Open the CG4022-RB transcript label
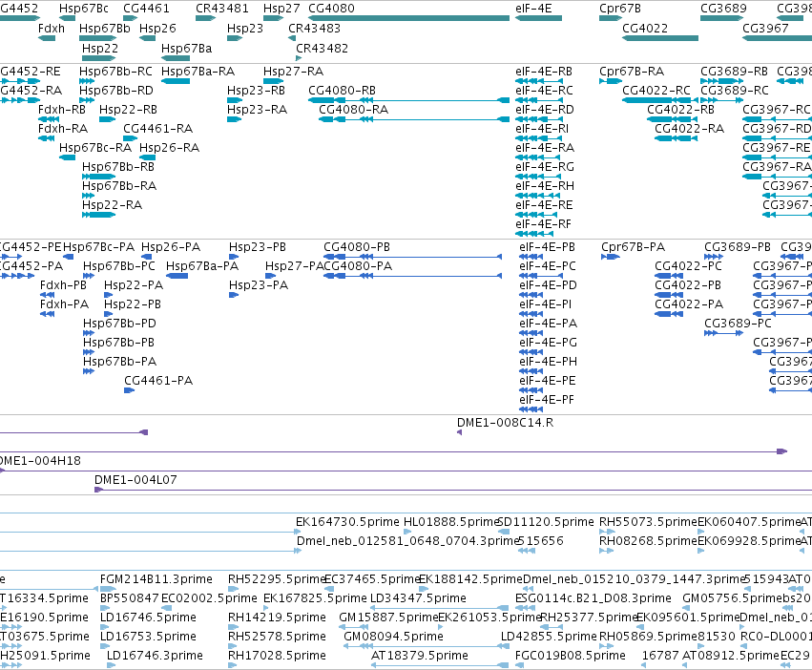Image resolution: width=812 pixels, height=670 pixels. point(680,110)
